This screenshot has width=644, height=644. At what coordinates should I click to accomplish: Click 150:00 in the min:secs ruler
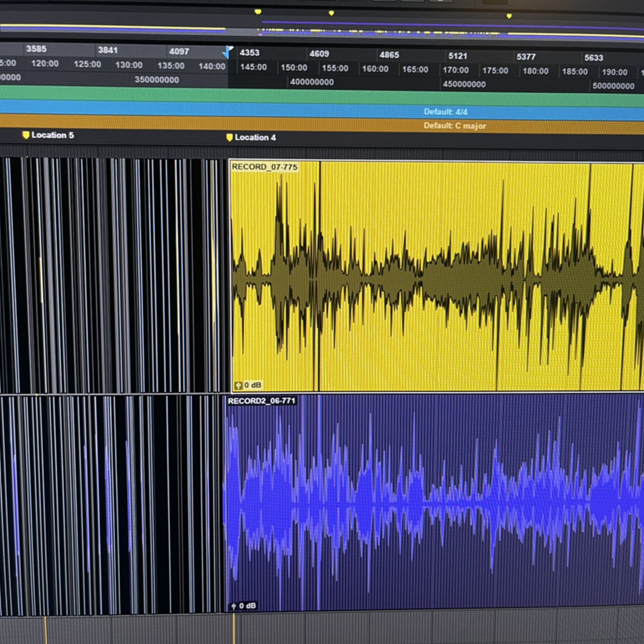point(294,68)
